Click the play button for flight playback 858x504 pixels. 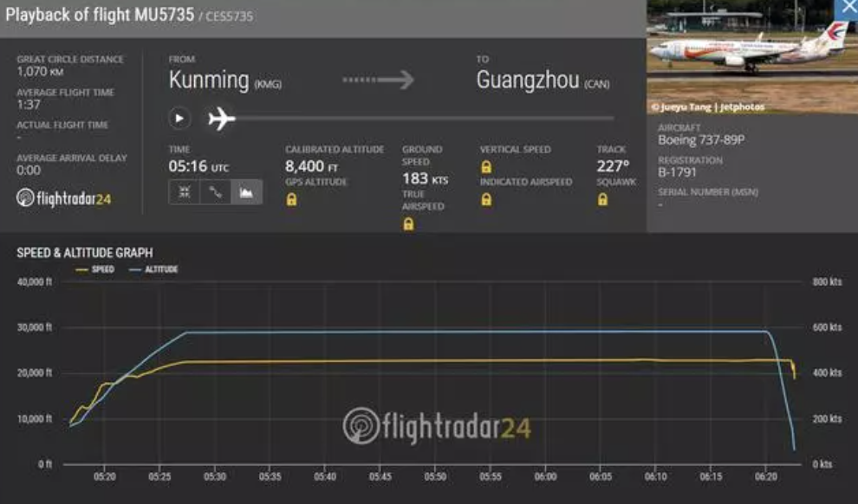179,118
